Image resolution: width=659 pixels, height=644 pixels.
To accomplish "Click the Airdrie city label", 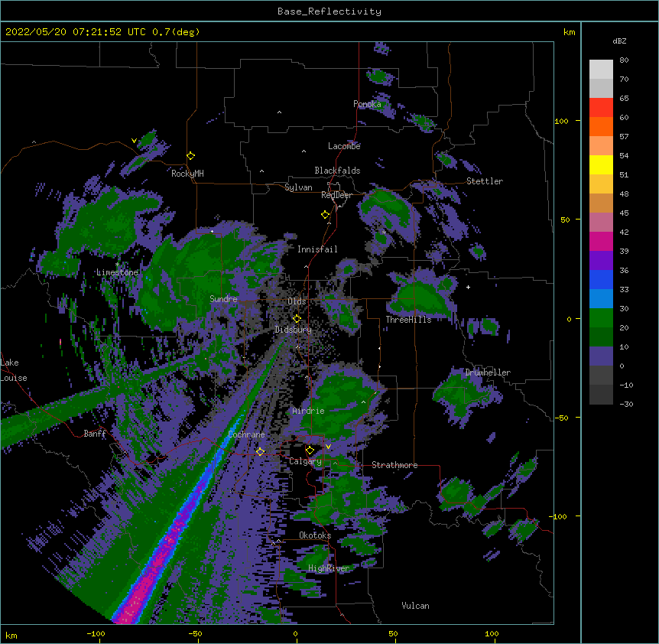I will [309, 411].
